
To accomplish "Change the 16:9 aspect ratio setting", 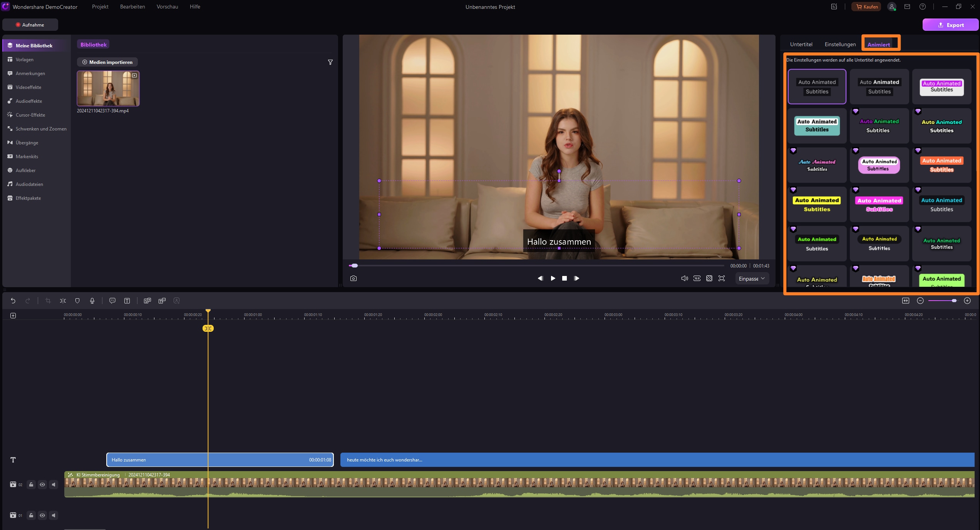I will pos(697,278).
